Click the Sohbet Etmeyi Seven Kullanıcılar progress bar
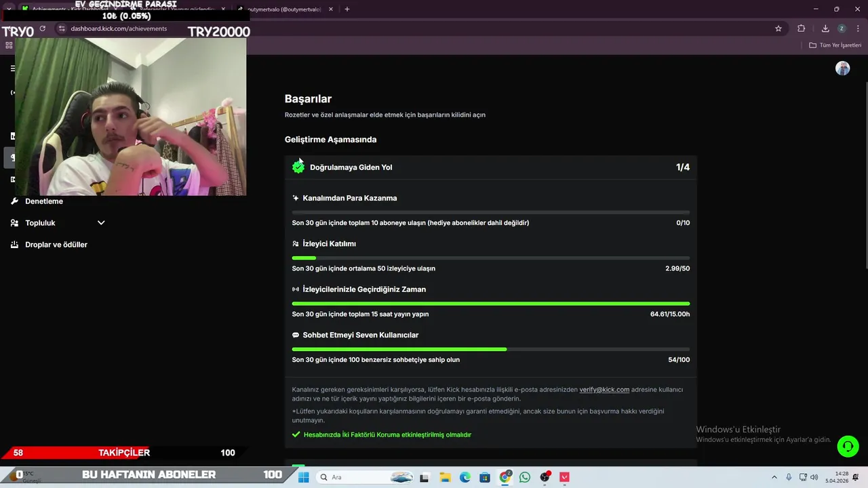This screenshot has width=868, height=488. point(491,349)
